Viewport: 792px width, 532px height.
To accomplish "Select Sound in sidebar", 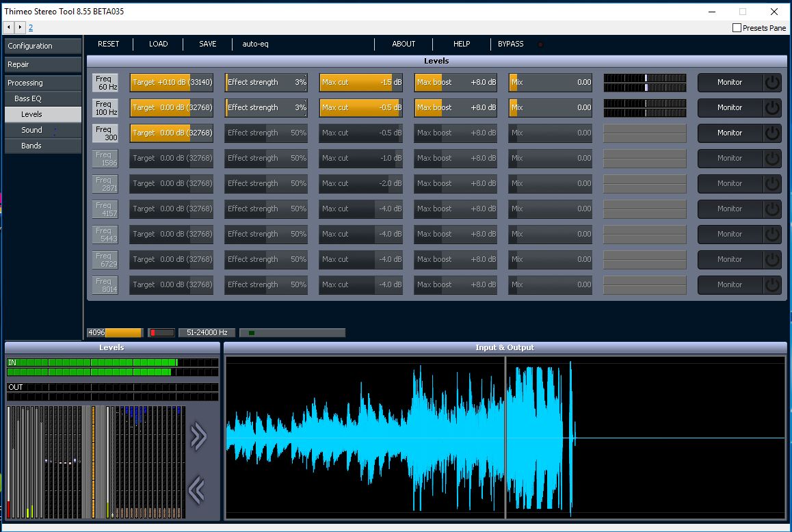I will (x=43, y=130).
